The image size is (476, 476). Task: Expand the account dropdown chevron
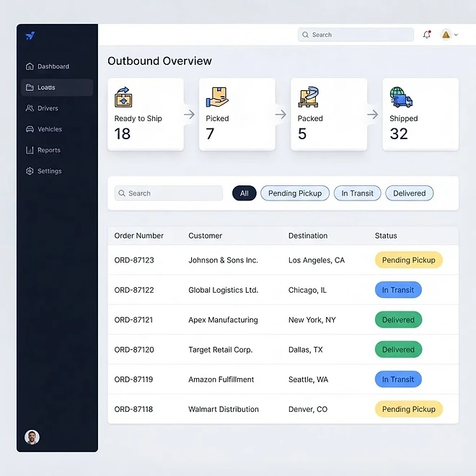(x=456, y=35)
